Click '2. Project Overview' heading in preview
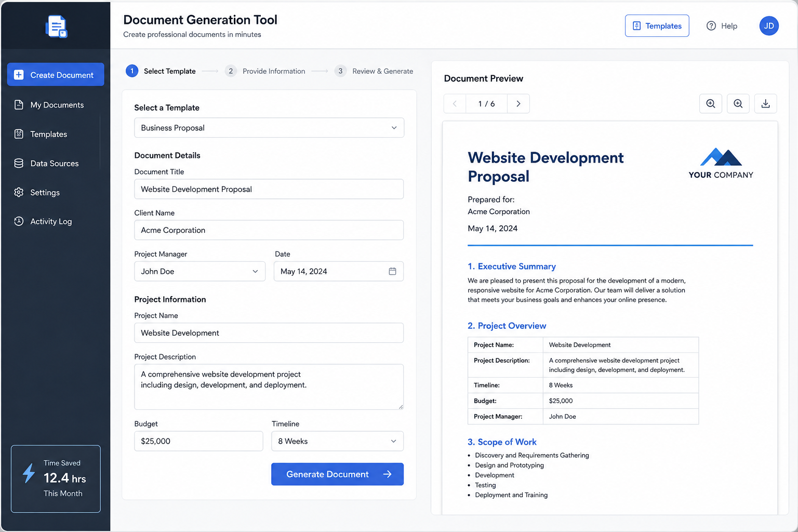Viewport: 798px width, 532px height. (507, 326)
